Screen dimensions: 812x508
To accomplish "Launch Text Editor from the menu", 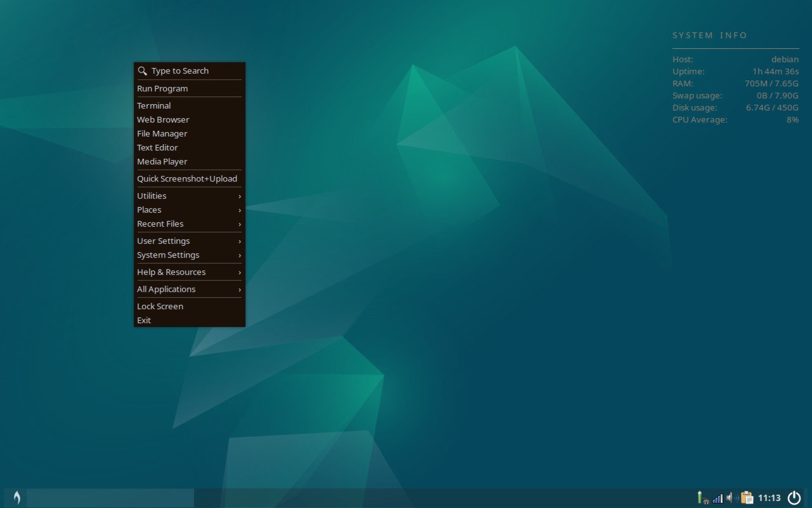I will tap(190, 147).
